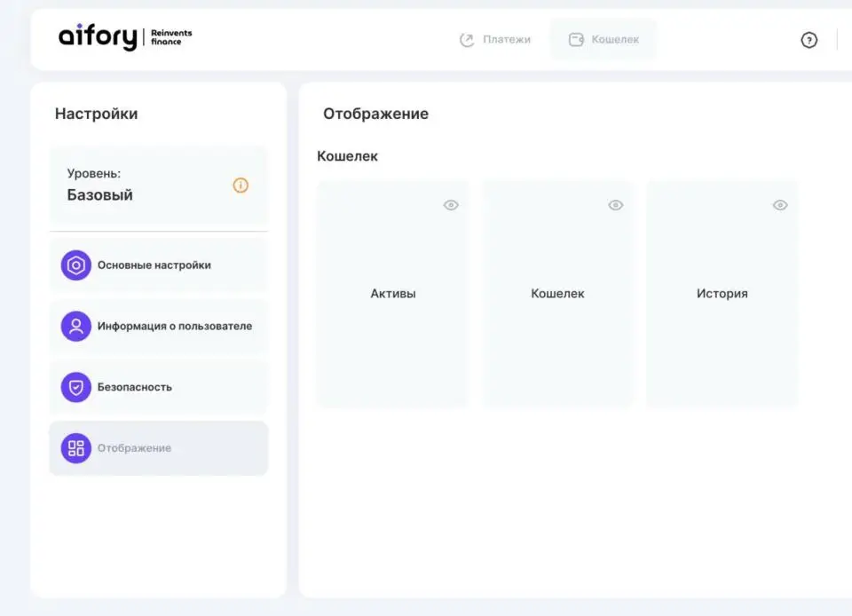Toggle visibility of the История card
Viewport: 852px width, 616px height.
point(780,205)
